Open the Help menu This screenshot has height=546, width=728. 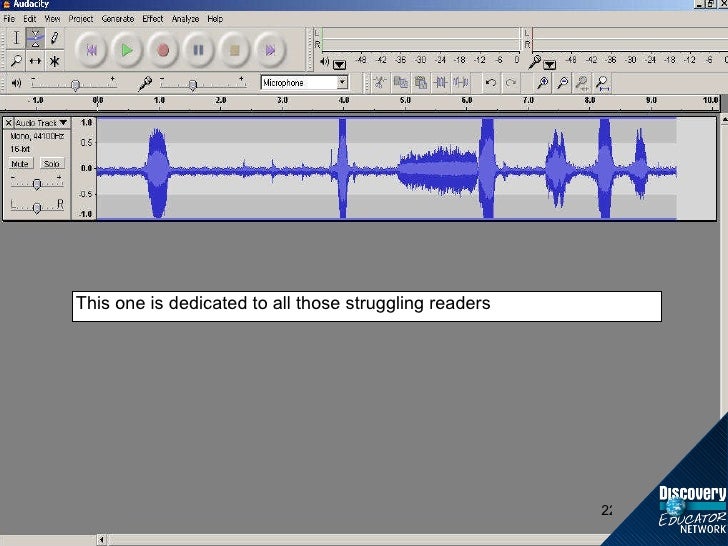[215, 19]
